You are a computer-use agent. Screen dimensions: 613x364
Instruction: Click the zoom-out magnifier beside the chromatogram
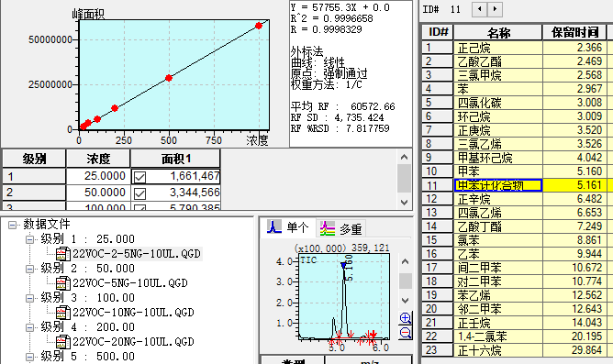click(x=406, y=333)
